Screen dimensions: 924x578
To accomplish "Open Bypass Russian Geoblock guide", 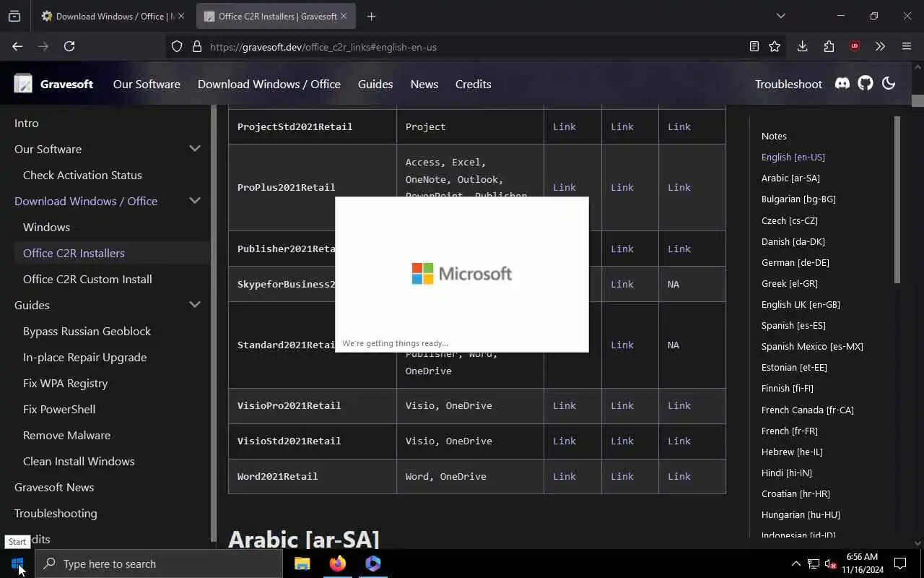I will (87, 331).
